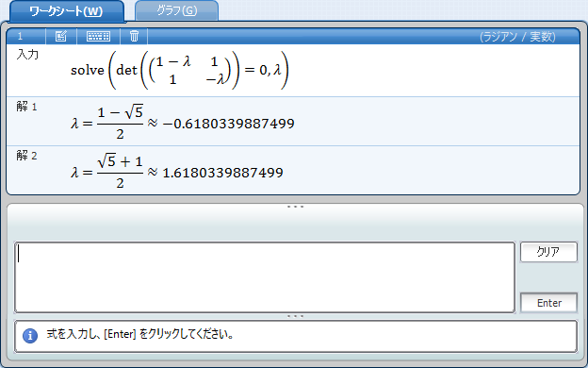Screen dimensions: 588x368
Task: Open the グラフ(G) tab
Action: point(176,10)
